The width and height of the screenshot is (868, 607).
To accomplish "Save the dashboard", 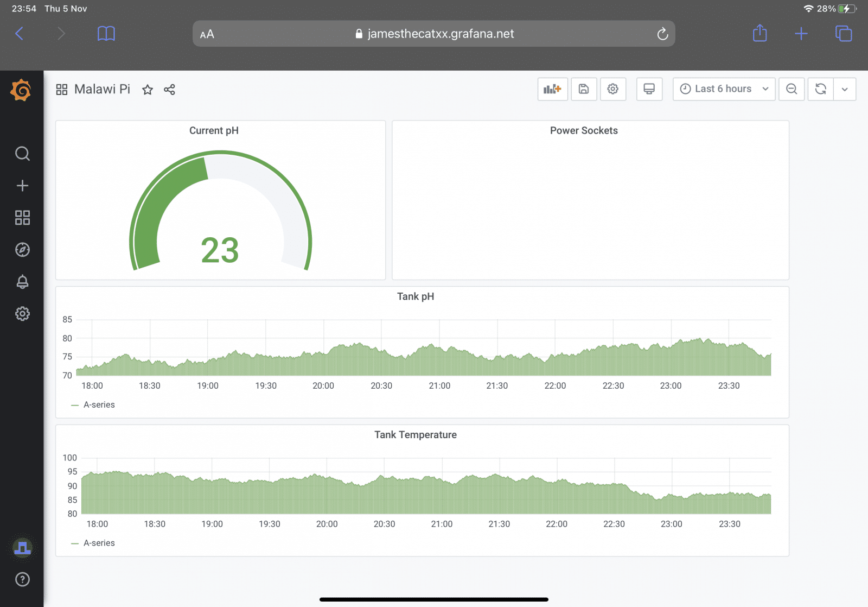I will click(x=584, y=89).
